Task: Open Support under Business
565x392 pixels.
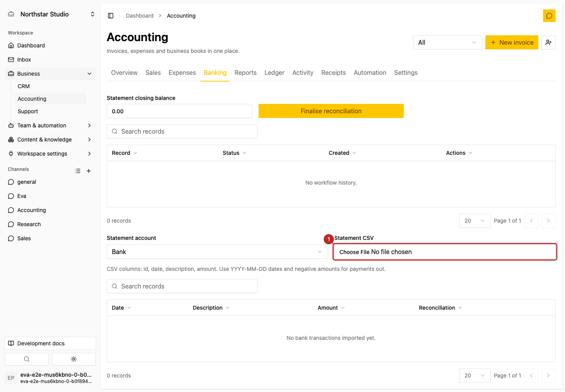Action: coord(50,111)
